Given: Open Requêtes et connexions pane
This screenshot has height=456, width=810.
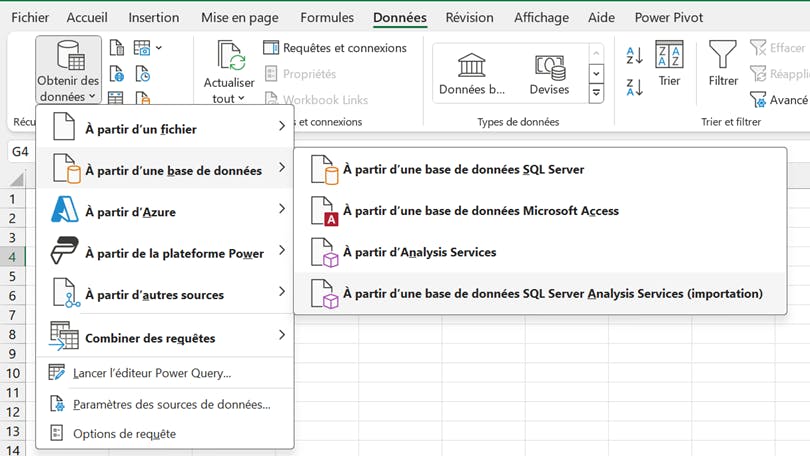Looking at the screenshot, I should coord(335,48).
